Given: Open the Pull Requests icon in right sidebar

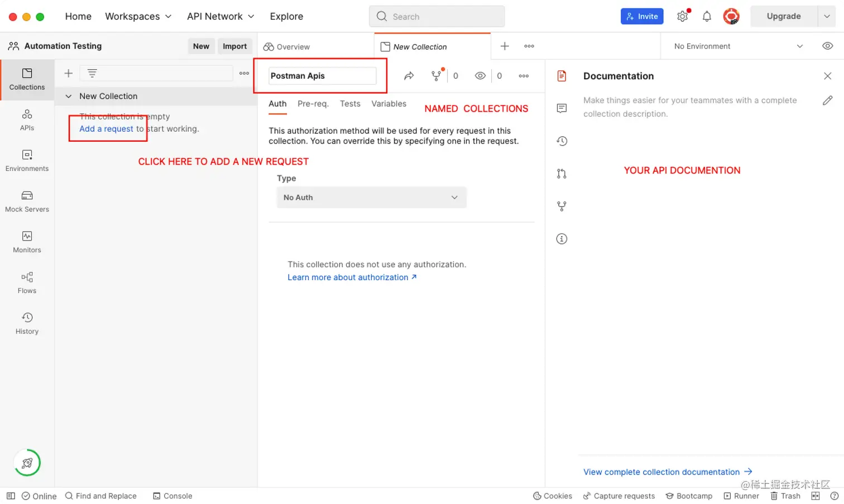Looking at the screenshot, I should coord(562,174).
